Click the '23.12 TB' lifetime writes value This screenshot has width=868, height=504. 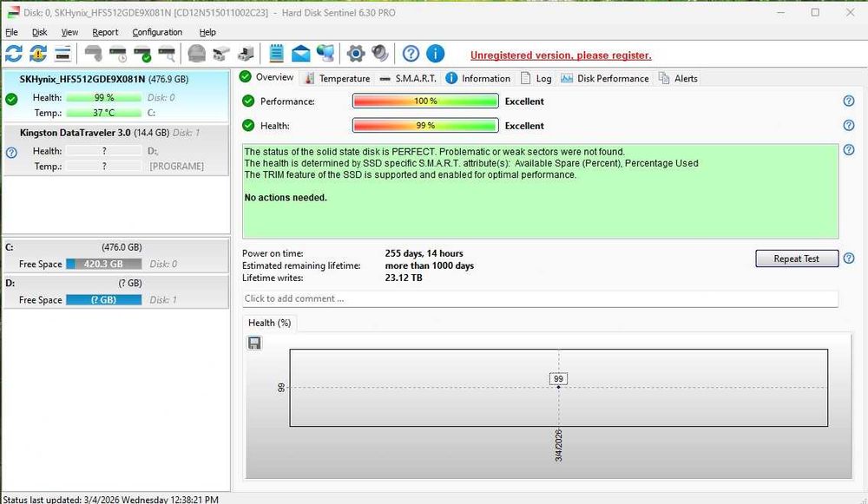click(x=404, y=278)
